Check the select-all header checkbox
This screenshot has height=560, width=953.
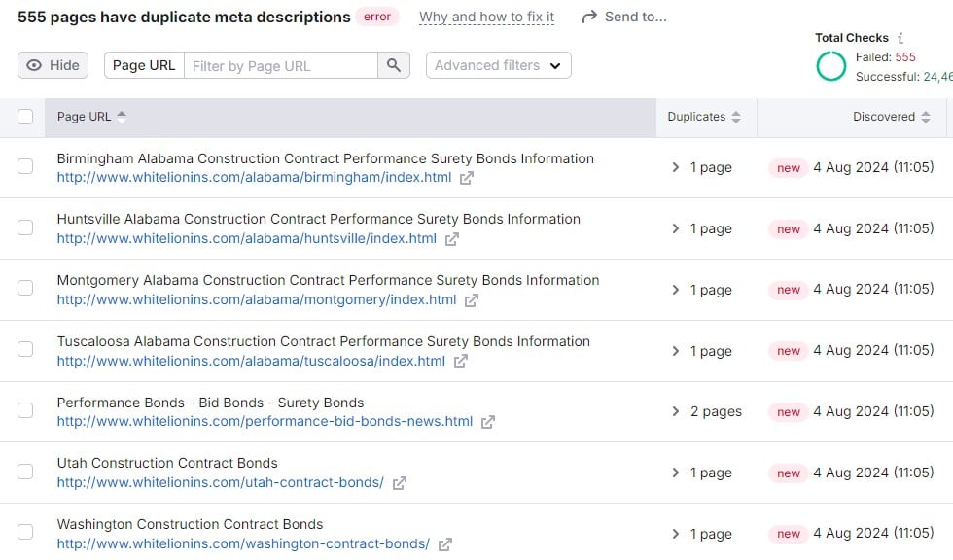pos(25,117)
